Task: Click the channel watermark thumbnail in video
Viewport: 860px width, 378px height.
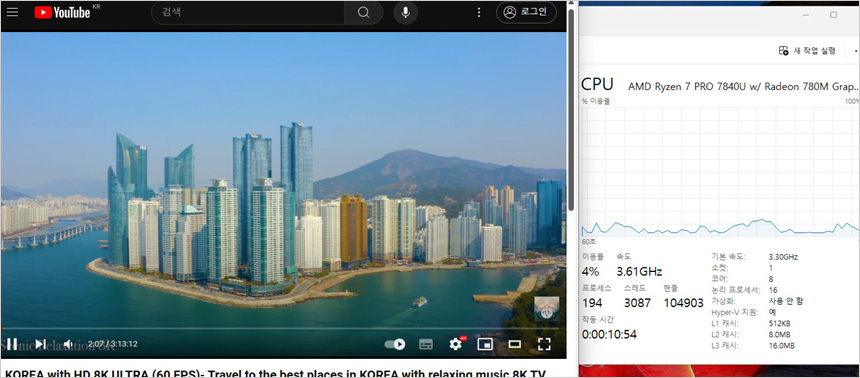Action: pyautogui.click(x=546, y=308)
